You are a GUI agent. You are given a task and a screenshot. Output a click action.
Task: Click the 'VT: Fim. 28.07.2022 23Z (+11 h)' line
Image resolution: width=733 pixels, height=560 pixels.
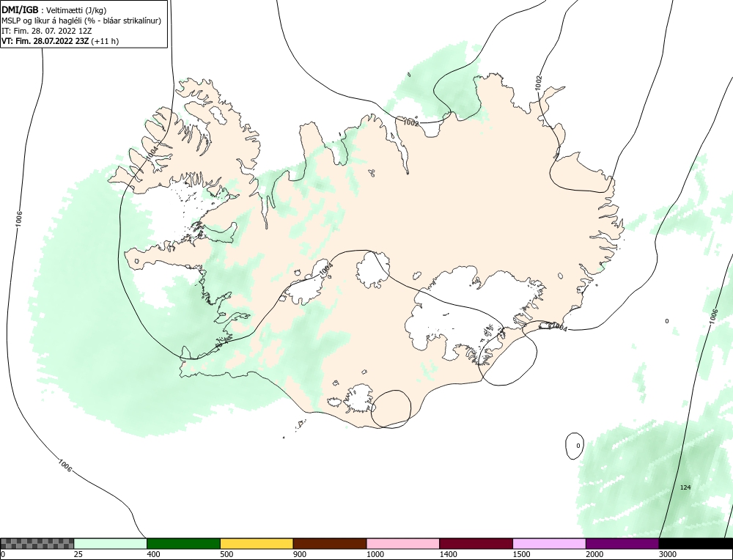pyautogui.click(x=60, y=41)
